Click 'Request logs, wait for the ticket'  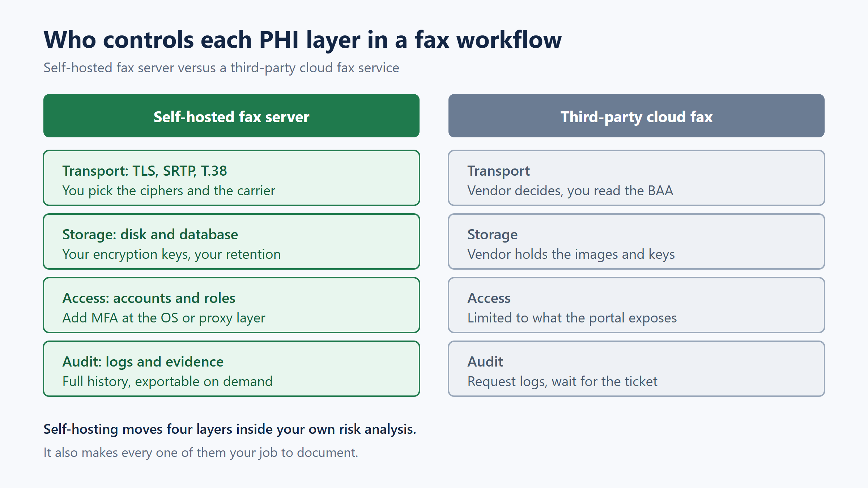point(562,382)
